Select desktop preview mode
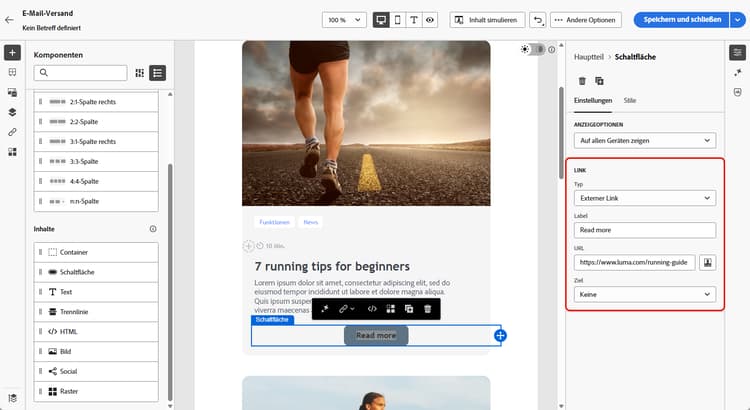The height and width of the screenshot is (410, 750). pos(381,20)
